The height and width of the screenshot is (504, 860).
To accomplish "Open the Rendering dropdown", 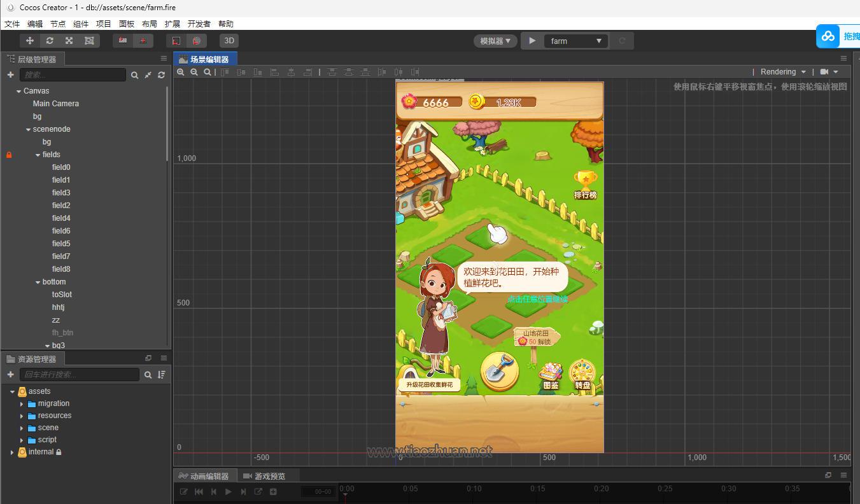I will pyautogui.click(x=783, y=72).
